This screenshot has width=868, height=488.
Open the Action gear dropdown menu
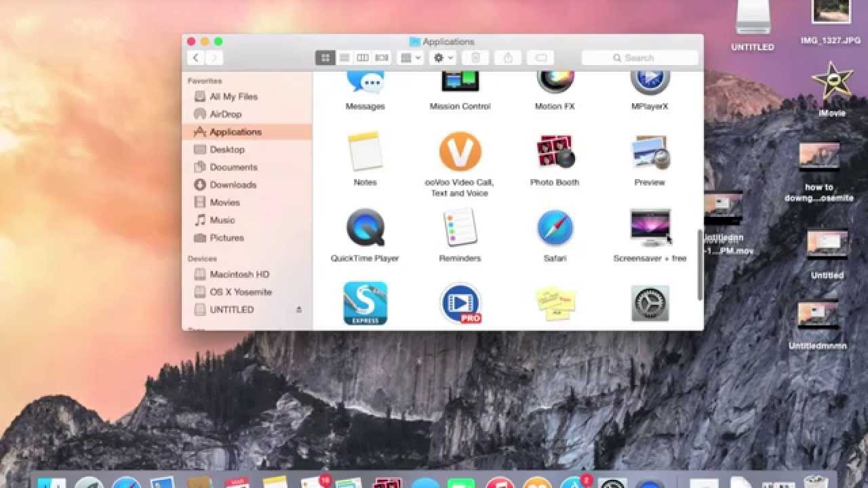pyautogui.click(x=443, y=58)
